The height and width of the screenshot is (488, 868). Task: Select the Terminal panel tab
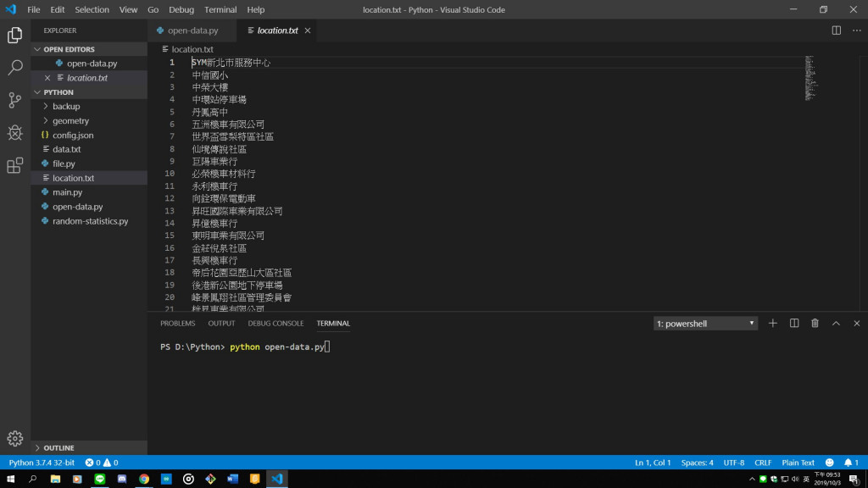[x=333, y=323]
